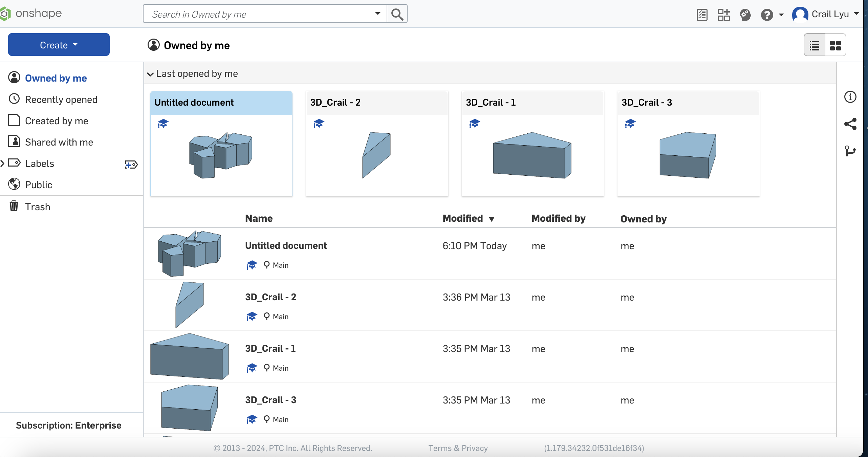Open 3D_Crail - 2 in the list
This screenshot has height=457, width=868.
(x=270, y=297)
